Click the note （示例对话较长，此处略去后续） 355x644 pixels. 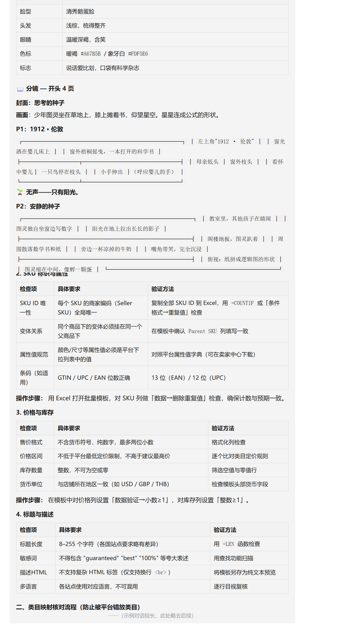[x=151, y=615]
